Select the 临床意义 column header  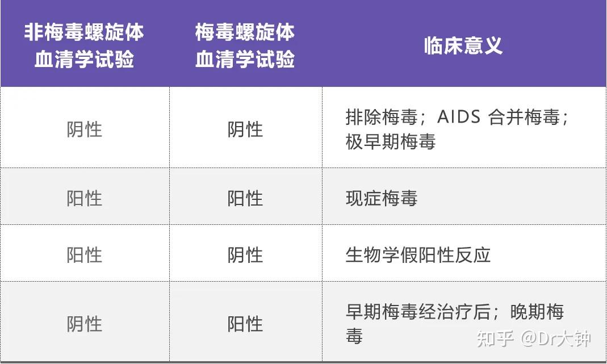(463, 45)
